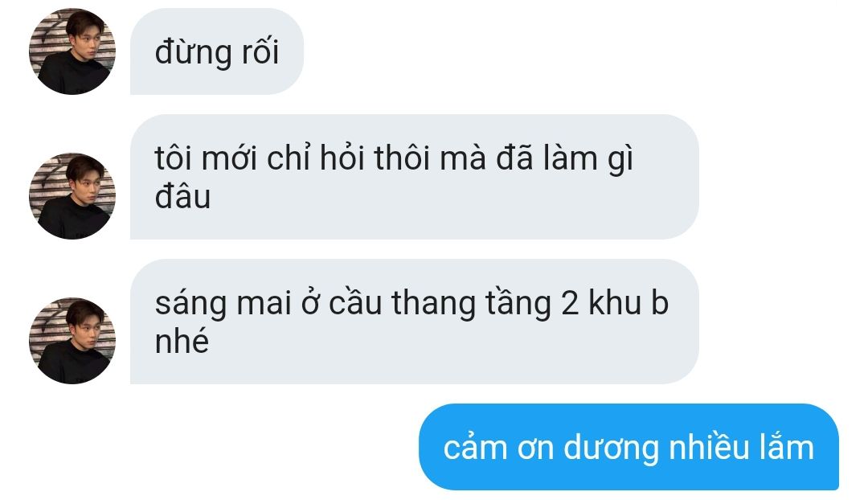This screenshot has height=500, width=868.
Task: Select the text "khu b" in third message
Action: [x=628, y=302]
